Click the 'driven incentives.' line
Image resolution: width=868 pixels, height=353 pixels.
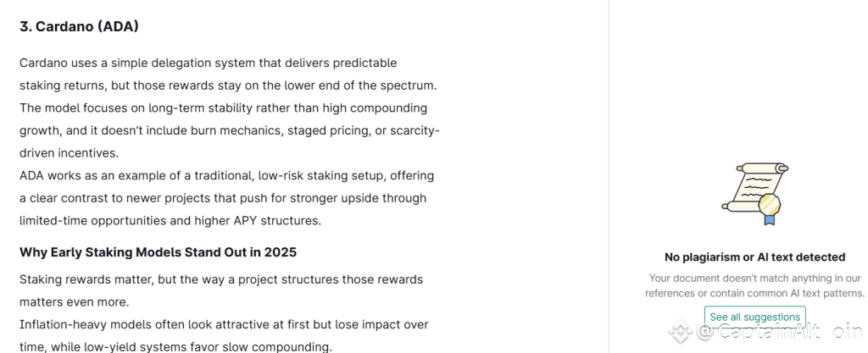(x=69, y=153)
